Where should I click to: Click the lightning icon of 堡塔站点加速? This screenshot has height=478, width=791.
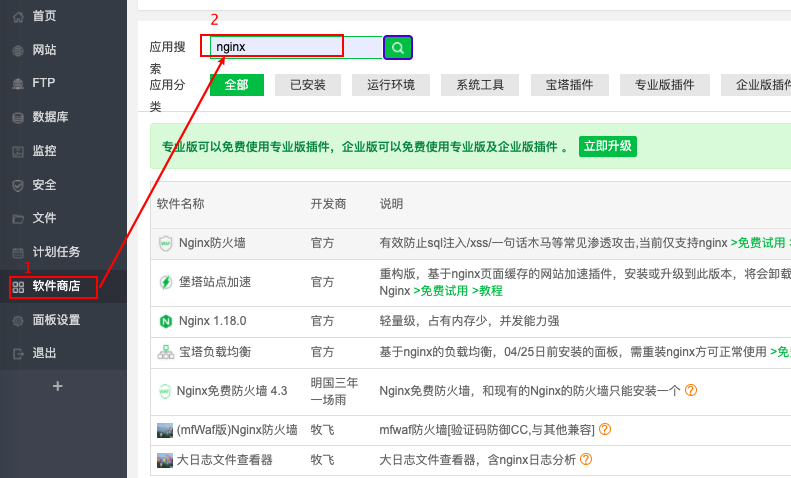click(x=165, y=282)
